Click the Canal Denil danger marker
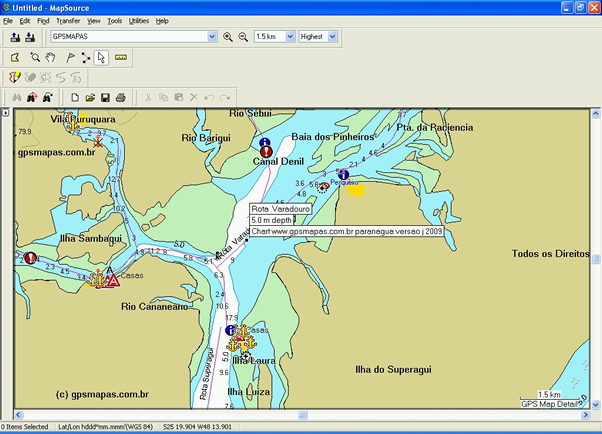 pyautogui.click(x=265, y=150)
